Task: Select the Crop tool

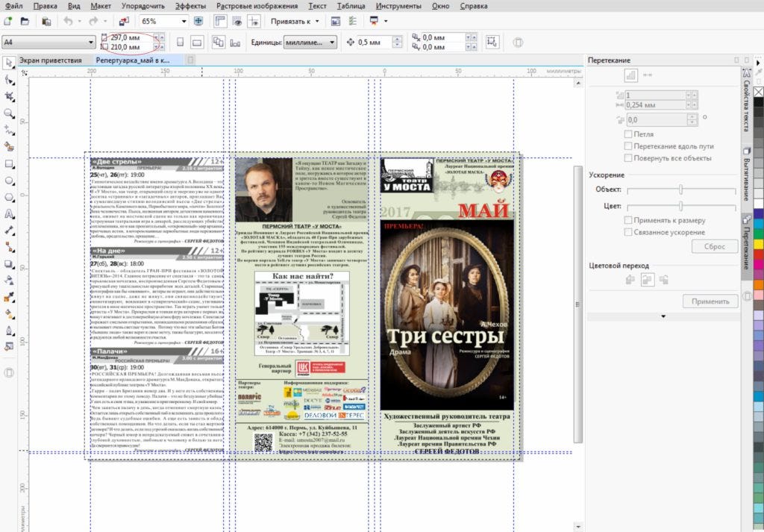Action: [x=9, y=96]
